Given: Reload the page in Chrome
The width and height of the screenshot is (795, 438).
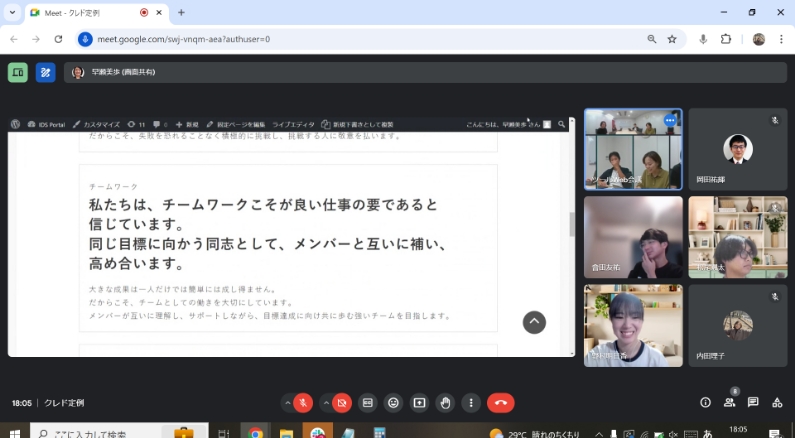Looking at the screenshot, I should coord(58,39).
